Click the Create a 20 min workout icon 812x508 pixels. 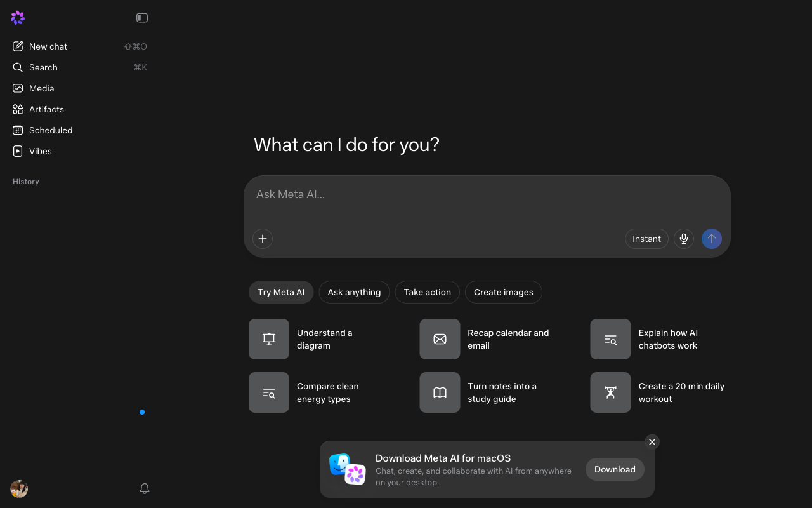click(610, 392)
